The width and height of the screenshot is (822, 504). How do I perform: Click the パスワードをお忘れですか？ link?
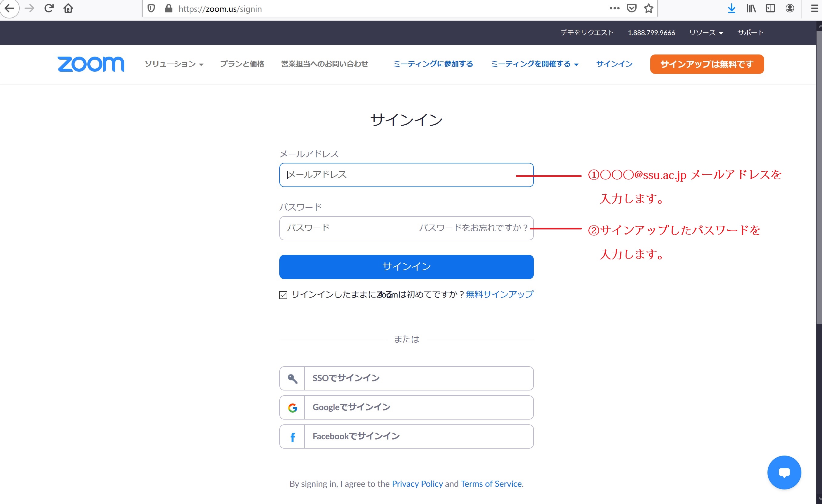click(x=473, y=228)
